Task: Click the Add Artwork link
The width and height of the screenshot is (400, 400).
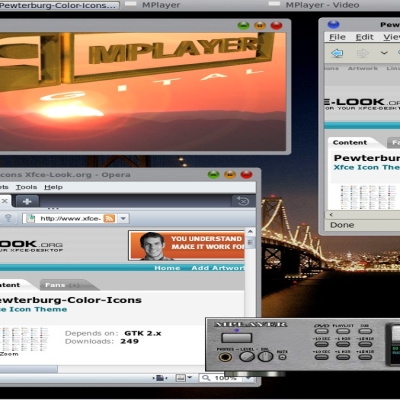Action: tap(218, 268)
